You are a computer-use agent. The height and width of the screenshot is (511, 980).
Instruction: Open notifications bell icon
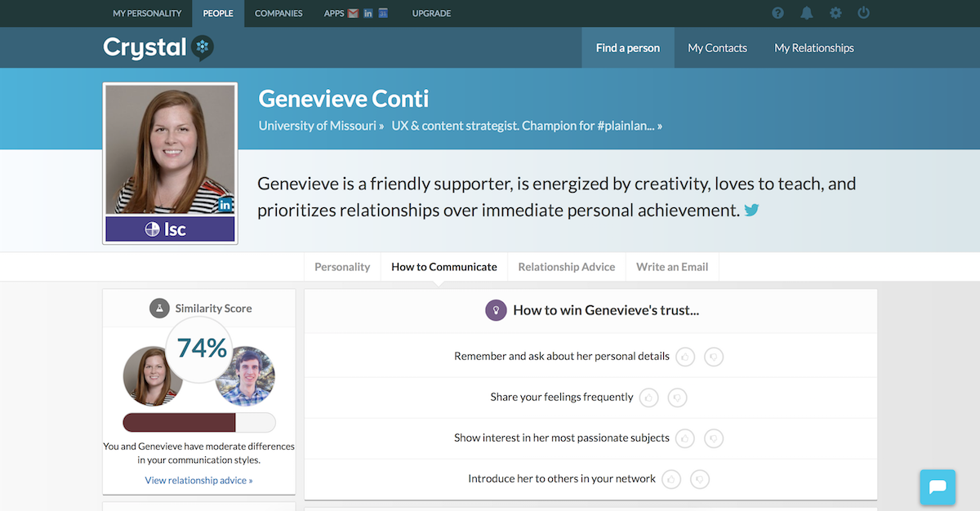(x=807, y=13)
